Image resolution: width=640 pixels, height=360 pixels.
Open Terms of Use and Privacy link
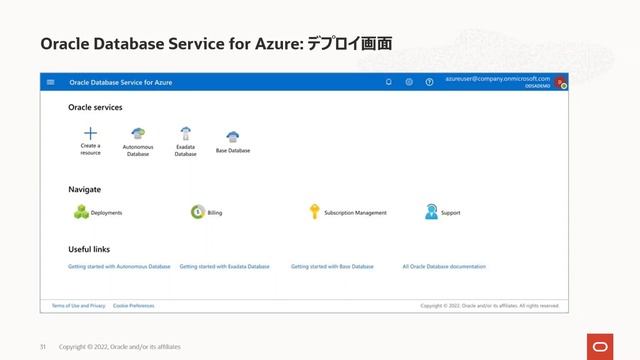(78, 306)
